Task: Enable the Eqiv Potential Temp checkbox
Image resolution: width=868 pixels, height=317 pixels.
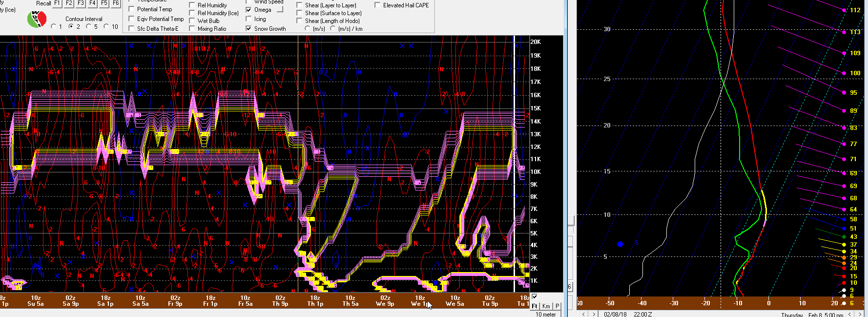Action: click(x=131, y=19)
